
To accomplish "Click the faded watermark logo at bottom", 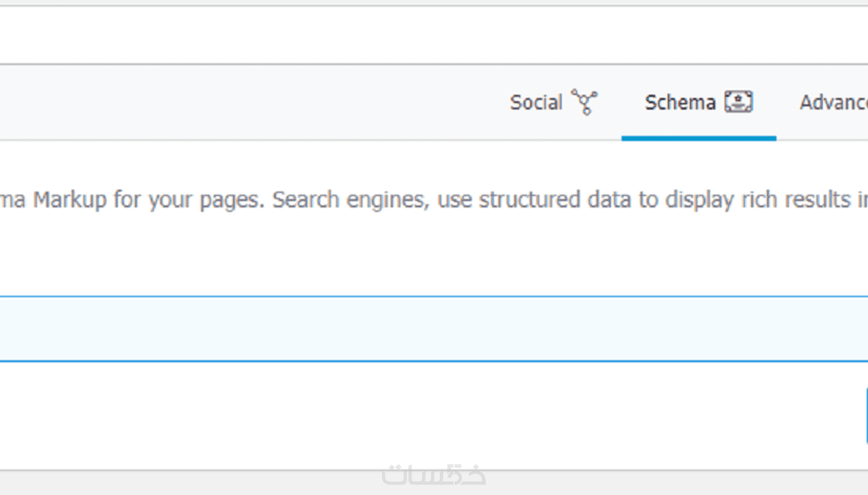I will [433, 475].
